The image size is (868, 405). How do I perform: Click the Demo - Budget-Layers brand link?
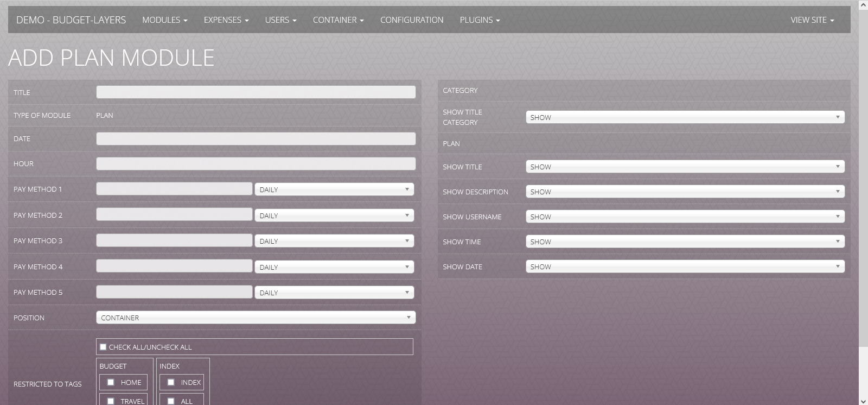71,20
